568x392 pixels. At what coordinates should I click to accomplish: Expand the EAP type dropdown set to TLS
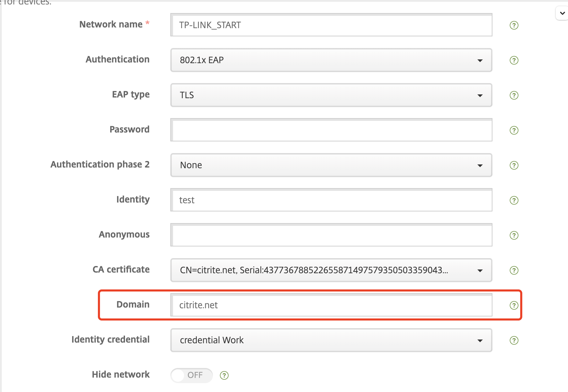[x=331, y=95]
